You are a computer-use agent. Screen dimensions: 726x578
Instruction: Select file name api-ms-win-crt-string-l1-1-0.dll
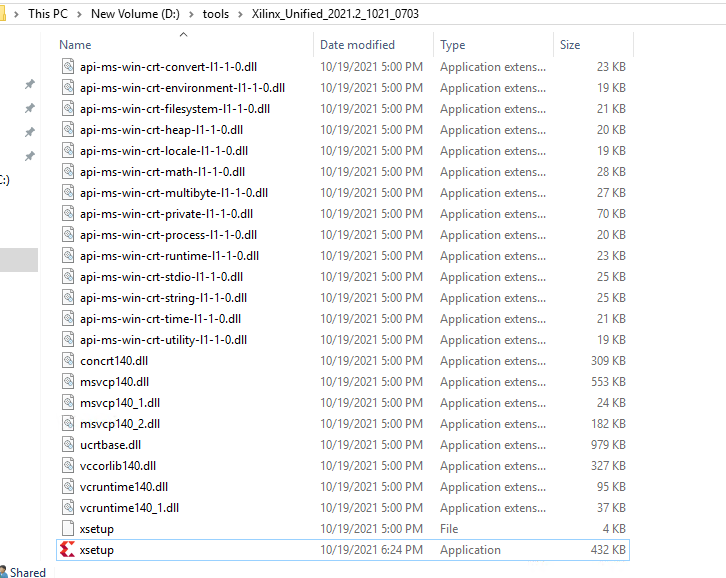coord(163,298)
